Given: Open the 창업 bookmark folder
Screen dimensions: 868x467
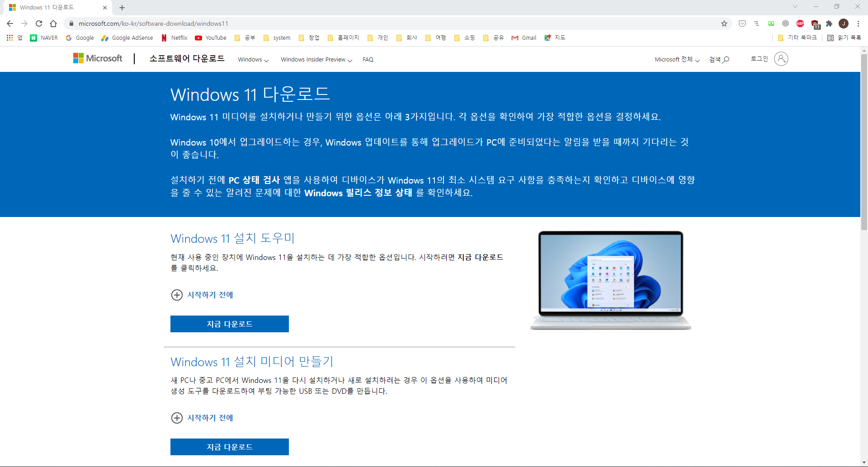Looking at the screenshot, I should click(309, 38).
